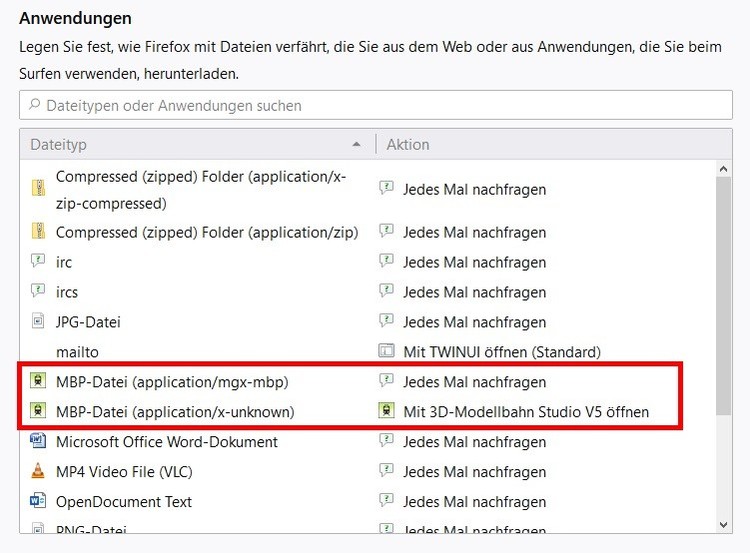Click the Dateityp sort direction arrow
The height and width of the screenshot is (553, 750).
tap(356, 144)
